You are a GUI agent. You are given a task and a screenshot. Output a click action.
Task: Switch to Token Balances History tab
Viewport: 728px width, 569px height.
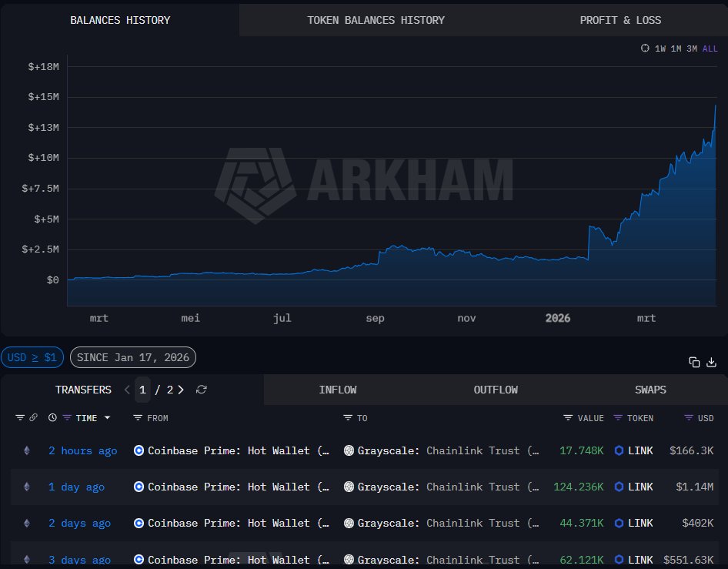pos(376,20)
